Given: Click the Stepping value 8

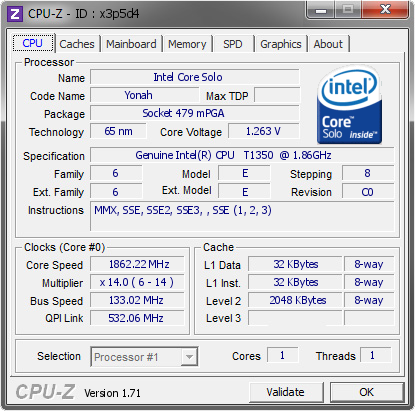Looking at the screenshot, I should pos(368,173).
